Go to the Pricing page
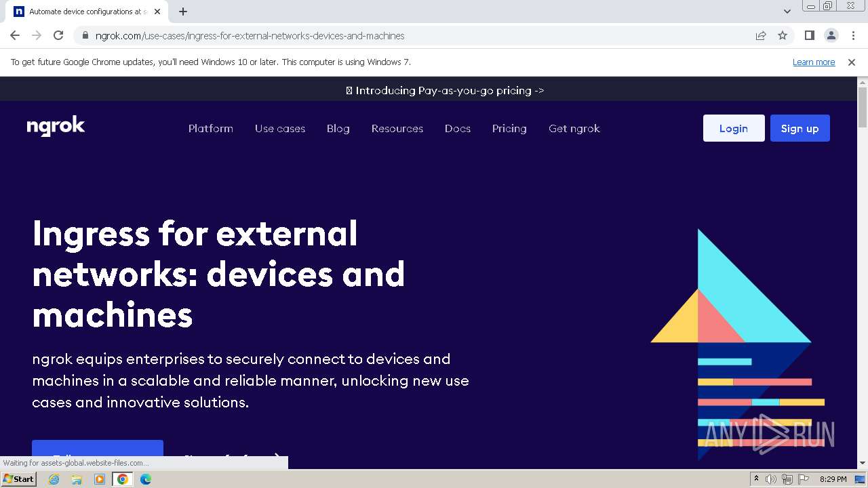 click(x=509, y=128)
